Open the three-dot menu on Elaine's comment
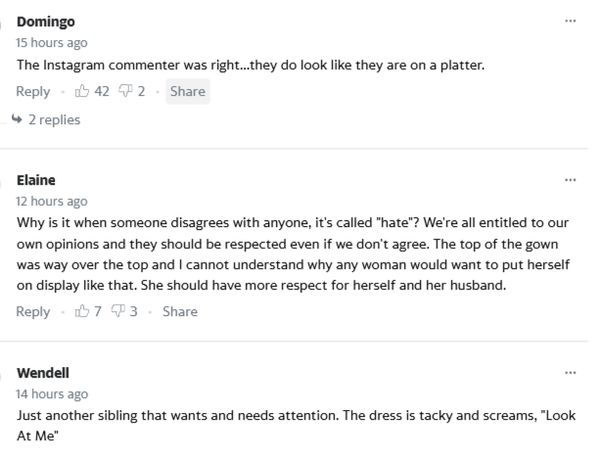Screen dimensions: 600x453 (x=570, y=180)
